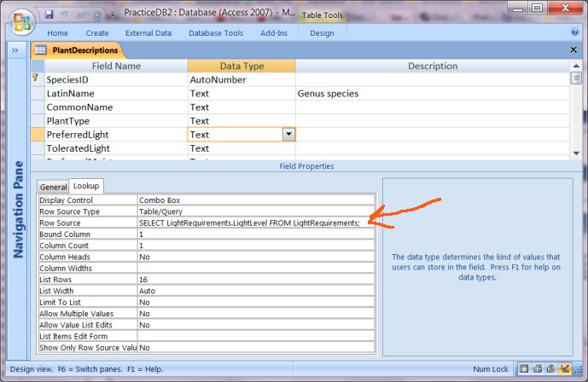Select the SpeciesID row with key icon

[x=38, y=79]
